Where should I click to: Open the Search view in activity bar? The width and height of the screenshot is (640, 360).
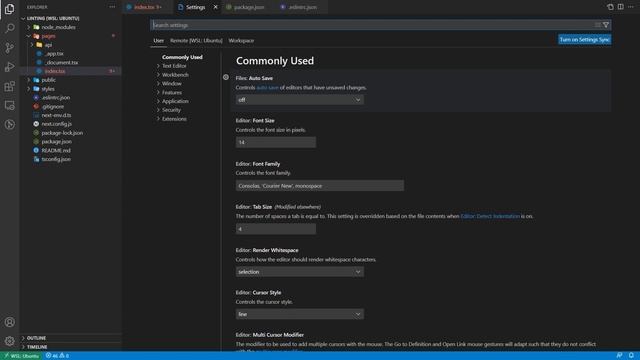9,28
